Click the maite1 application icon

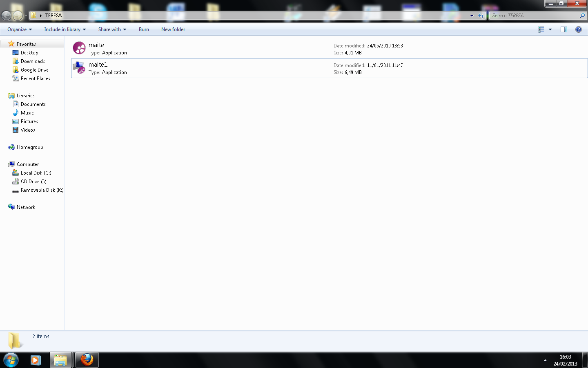pos(79,68)
